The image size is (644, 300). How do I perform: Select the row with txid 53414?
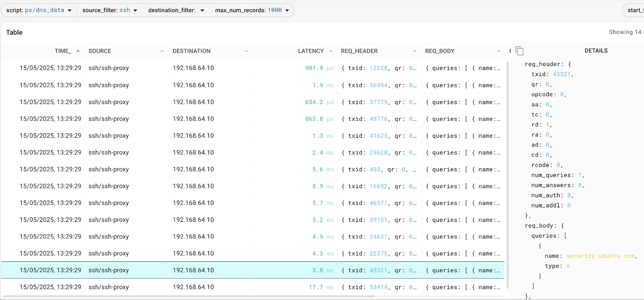pyautogui.click(x=252, y=287)
